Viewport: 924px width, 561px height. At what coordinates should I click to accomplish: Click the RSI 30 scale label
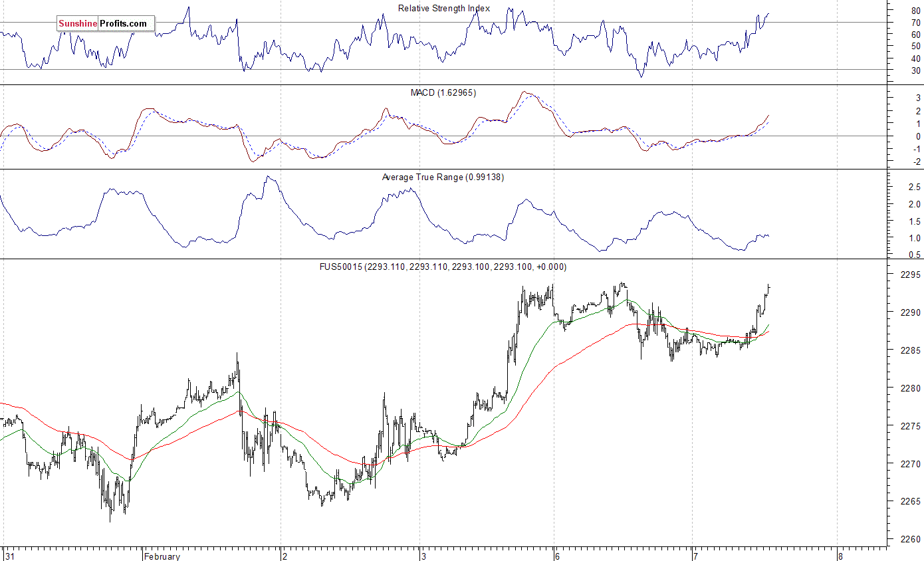(x=916, y=70)
